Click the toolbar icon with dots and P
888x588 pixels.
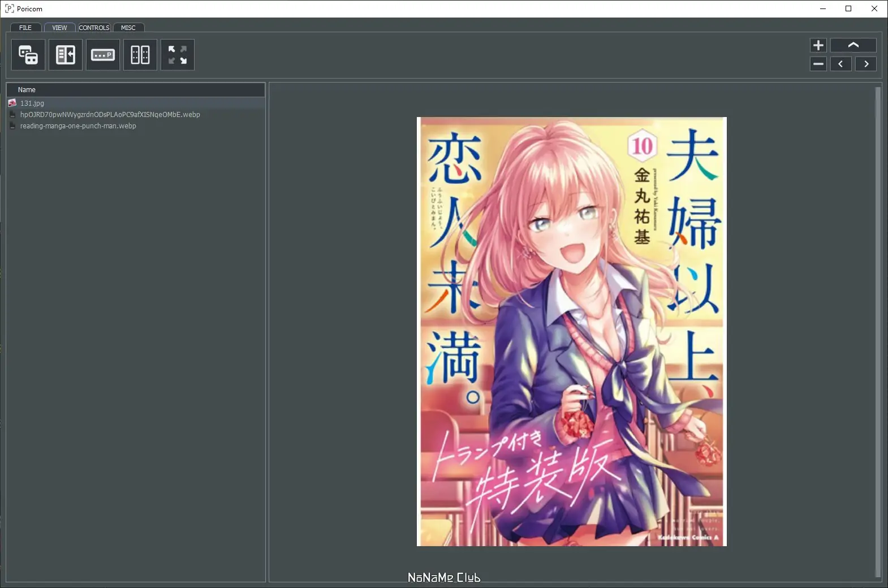coord(103,55)
